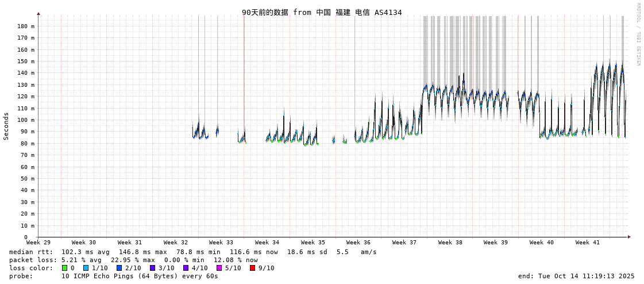Select the dark blue 2/10 loss swatch
This screenshot has height=284, width=644.
coord(119,268)
